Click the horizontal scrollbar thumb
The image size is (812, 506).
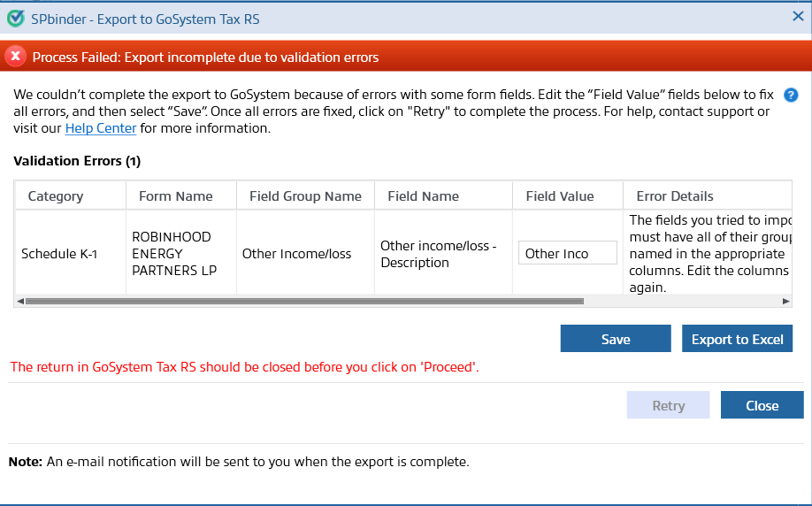coord(305,301)
